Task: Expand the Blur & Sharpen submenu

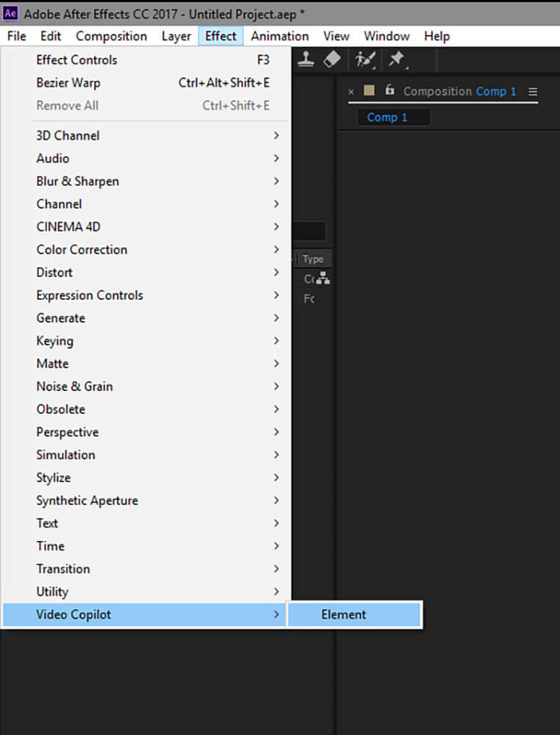Action: pos(146,182)
